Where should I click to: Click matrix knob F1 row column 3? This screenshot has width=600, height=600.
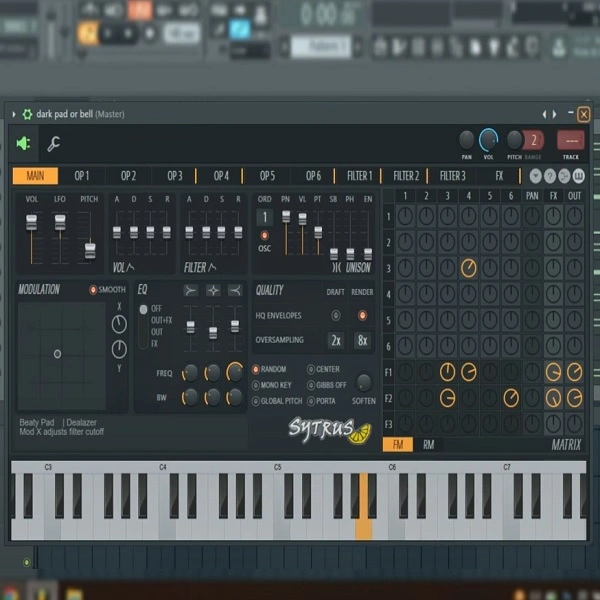pyautogui.click(x=447, y=372)
